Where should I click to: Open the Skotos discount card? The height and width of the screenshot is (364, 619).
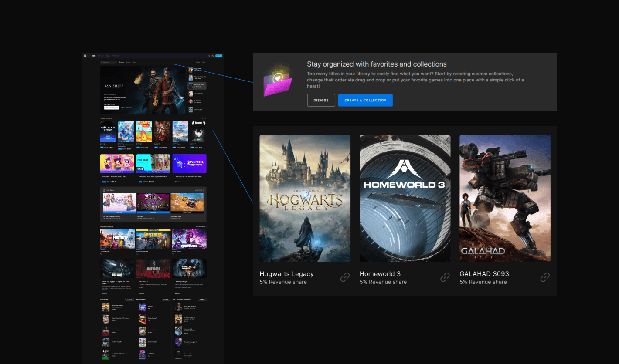point(199,135)
